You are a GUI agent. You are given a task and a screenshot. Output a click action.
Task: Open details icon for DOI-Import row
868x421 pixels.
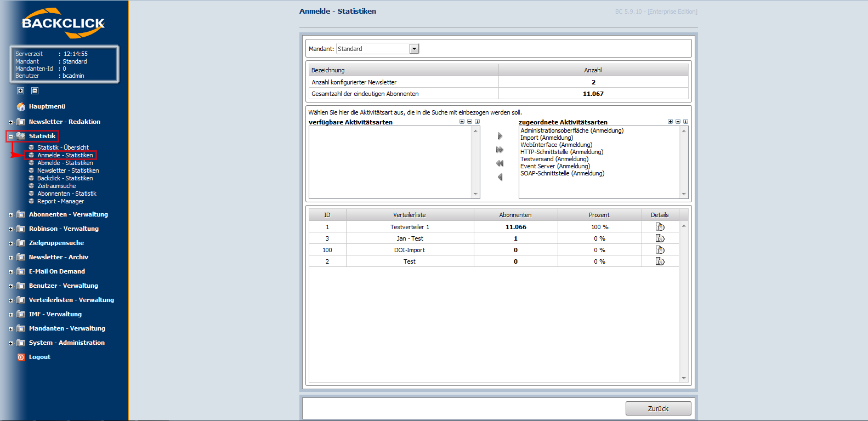[x=660, y=250]
